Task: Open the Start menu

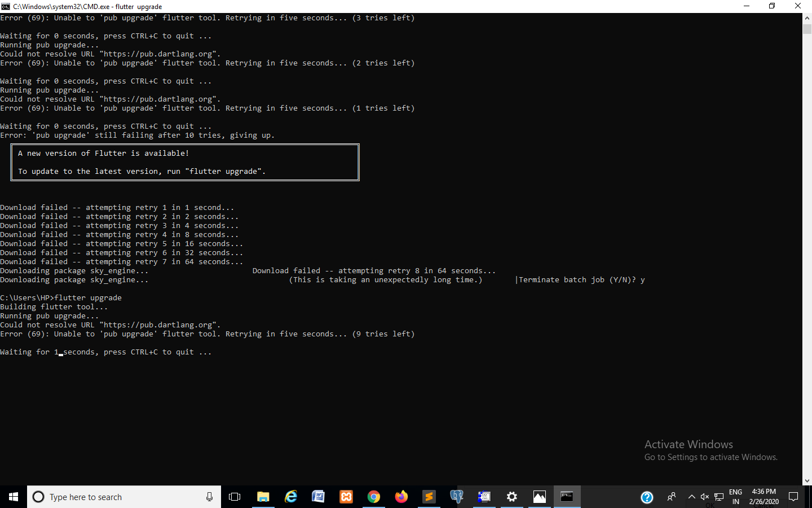Action: [x=12, y=497]
